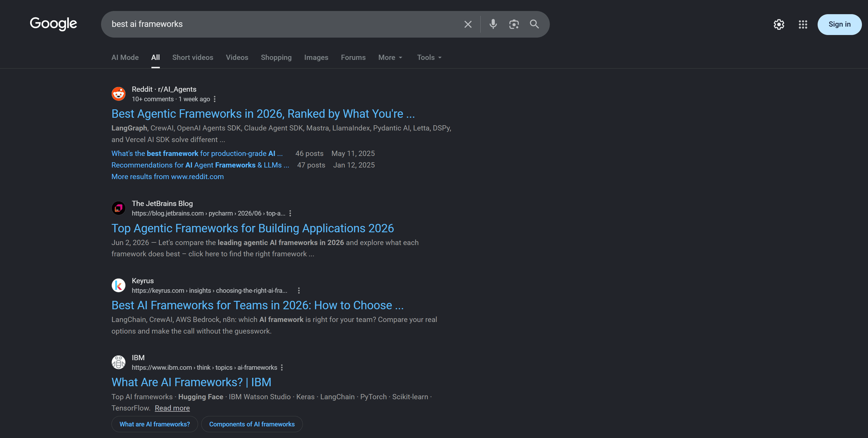Expand the Tools dropdown

click(x=429, y=57)
